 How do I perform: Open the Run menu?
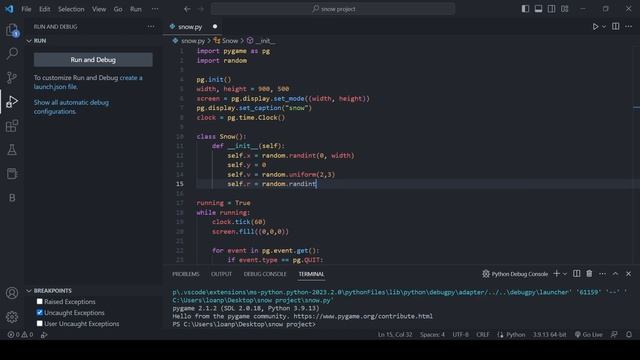click(136, 9)
